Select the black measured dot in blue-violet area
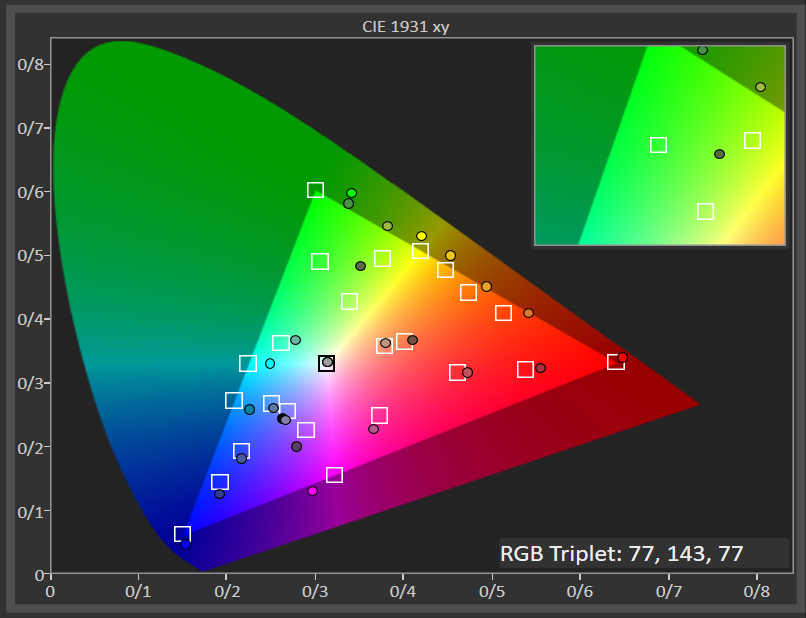 (282, 419)
